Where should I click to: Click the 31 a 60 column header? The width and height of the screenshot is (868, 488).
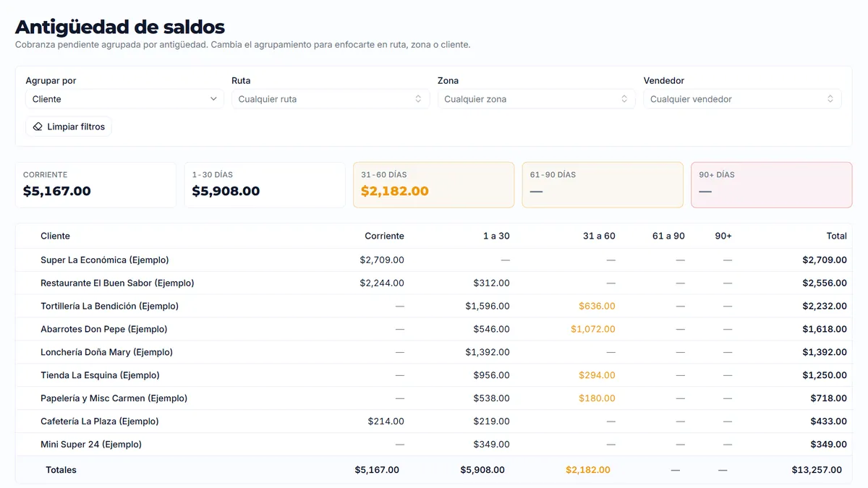(x=599, y=236)
